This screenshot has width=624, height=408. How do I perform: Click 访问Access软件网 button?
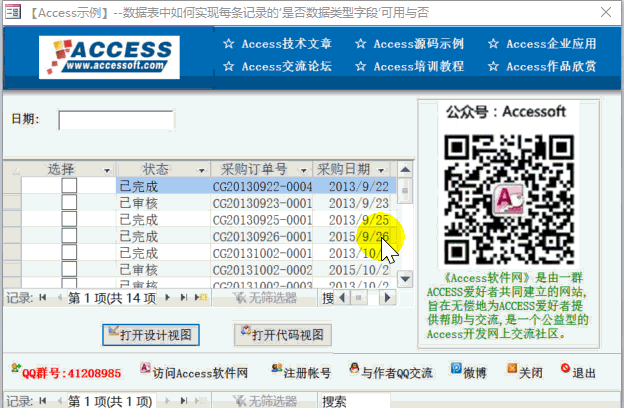coord(194,373)
